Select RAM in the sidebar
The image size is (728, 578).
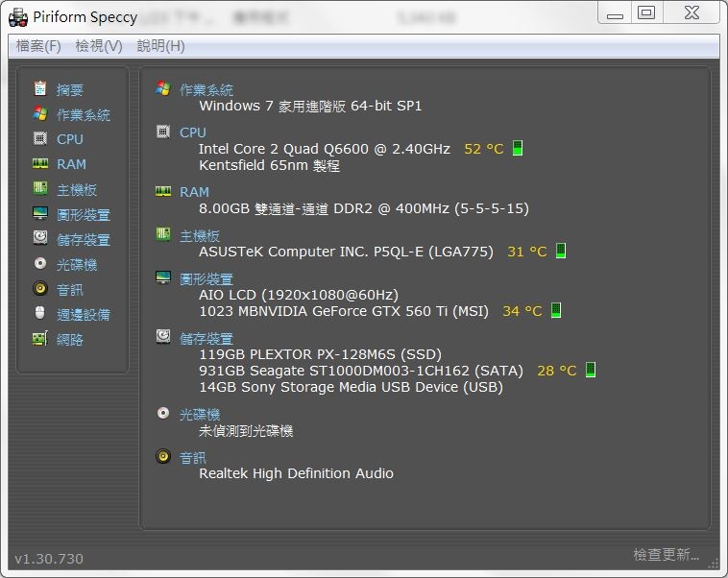click(x=71, y=164)
